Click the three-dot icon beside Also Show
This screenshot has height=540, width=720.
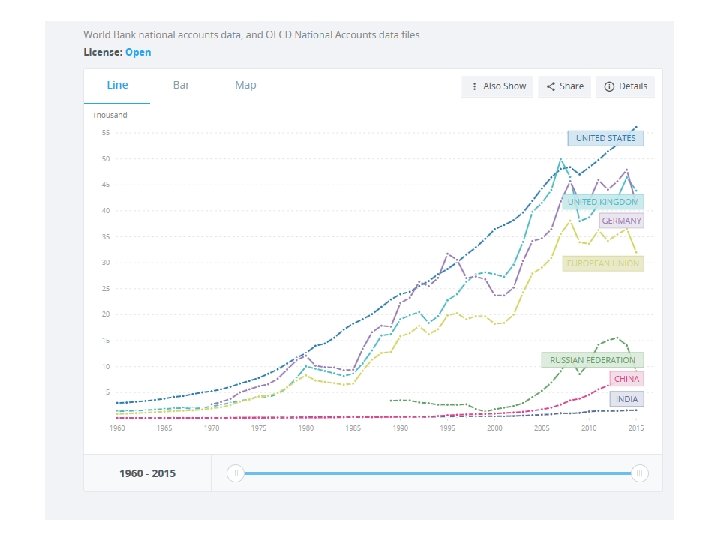(x=475, y=86)
